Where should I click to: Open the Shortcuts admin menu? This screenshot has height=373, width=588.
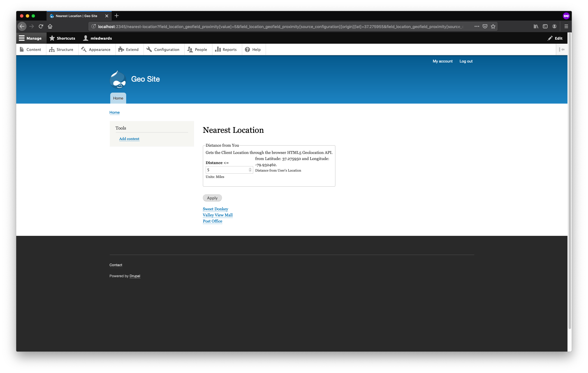pyautogui.click(x=62, y=38)
